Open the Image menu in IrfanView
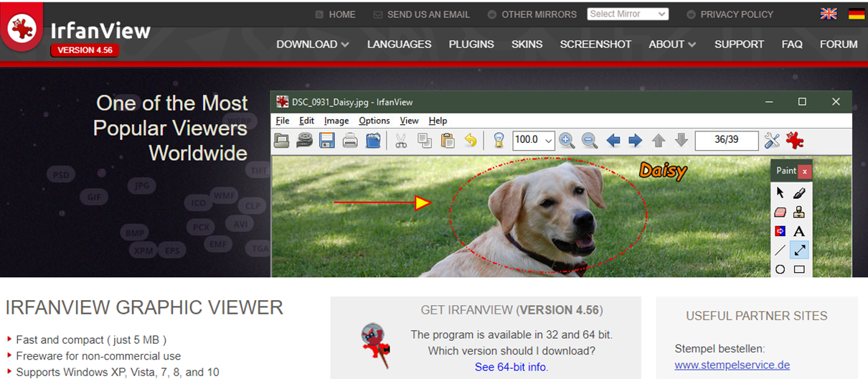This screenshot has height=379, width=868. (x=336, y=121)
